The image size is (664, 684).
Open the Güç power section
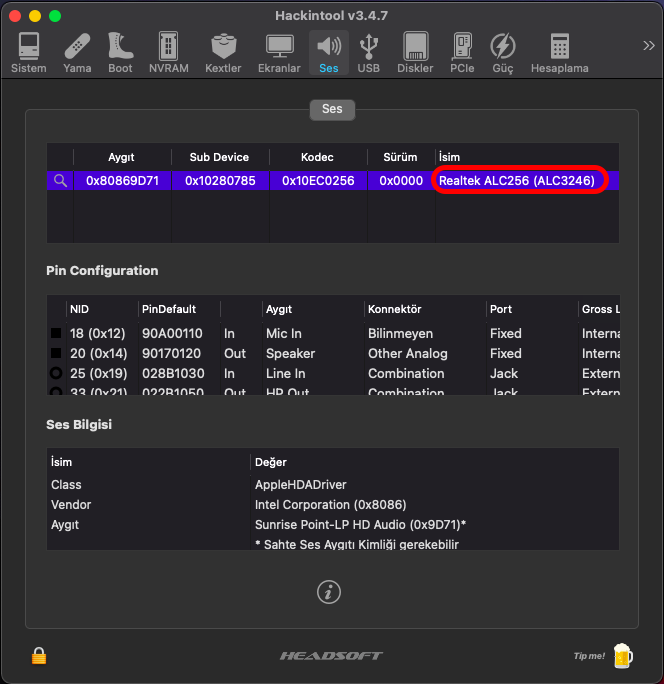pyautogui.click(x=503, y=52)
